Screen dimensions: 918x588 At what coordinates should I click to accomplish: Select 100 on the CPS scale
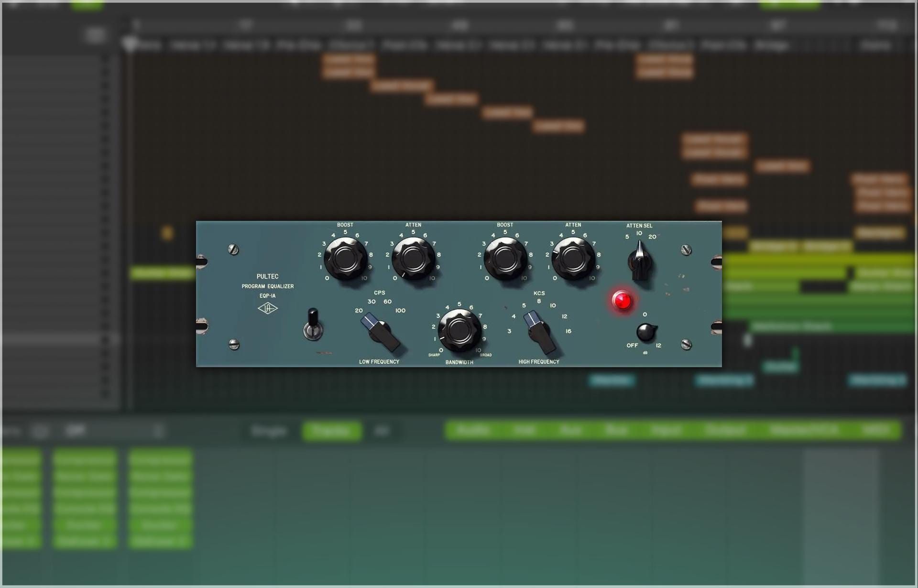[400, 311]
